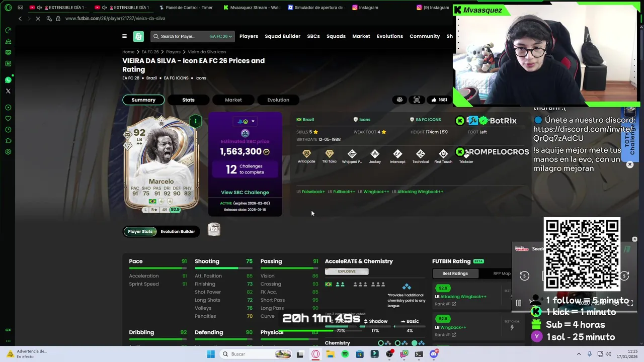
Task: Switch to Evolution Builder toggle
Action: [178, 231]
